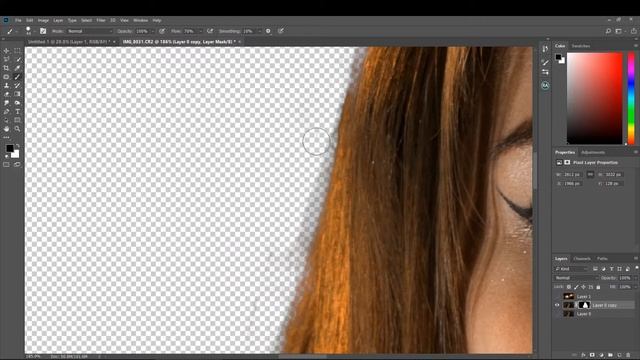Click Delete layer trash button

coord(629,355)
